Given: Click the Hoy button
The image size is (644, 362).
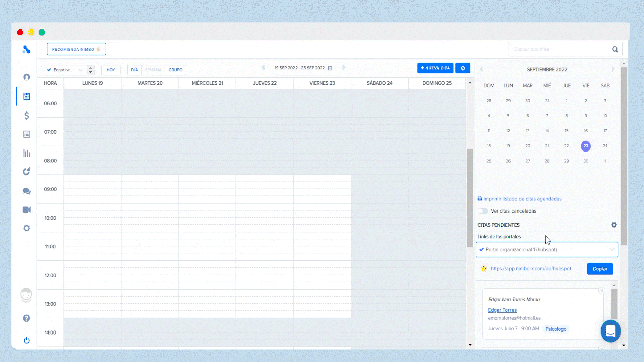Looking at the screenshot, I should (111, 70).
